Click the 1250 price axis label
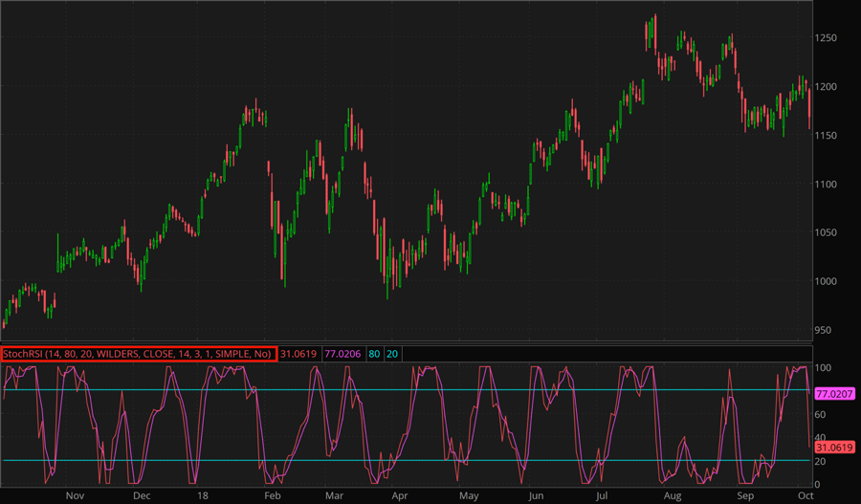 click(x=828, y=38)
